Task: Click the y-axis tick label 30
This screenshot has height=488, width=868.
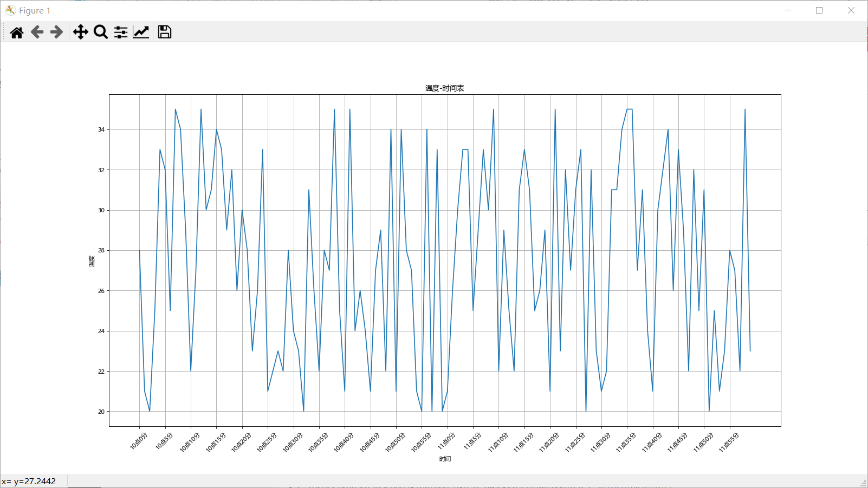Action: (x=101, y=210)
